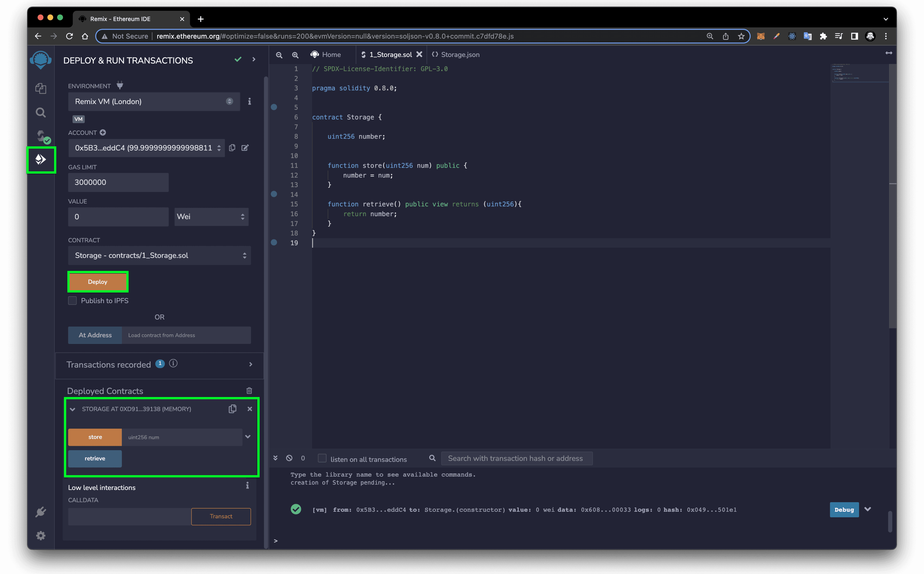Image resolution: width=924 pixels, height=574 pixels.
Task: Click the Deploy button
Action: pos(98,282)
